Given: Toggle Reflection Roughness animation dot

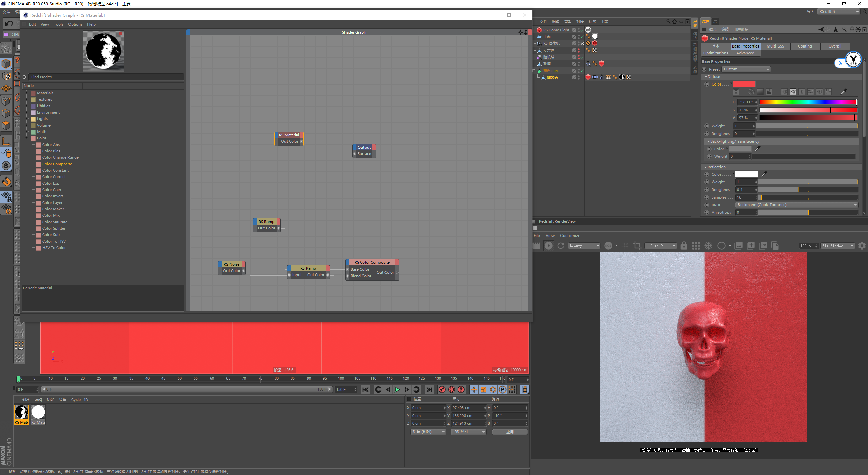Looking at the screenshot, I should (707, 190).
